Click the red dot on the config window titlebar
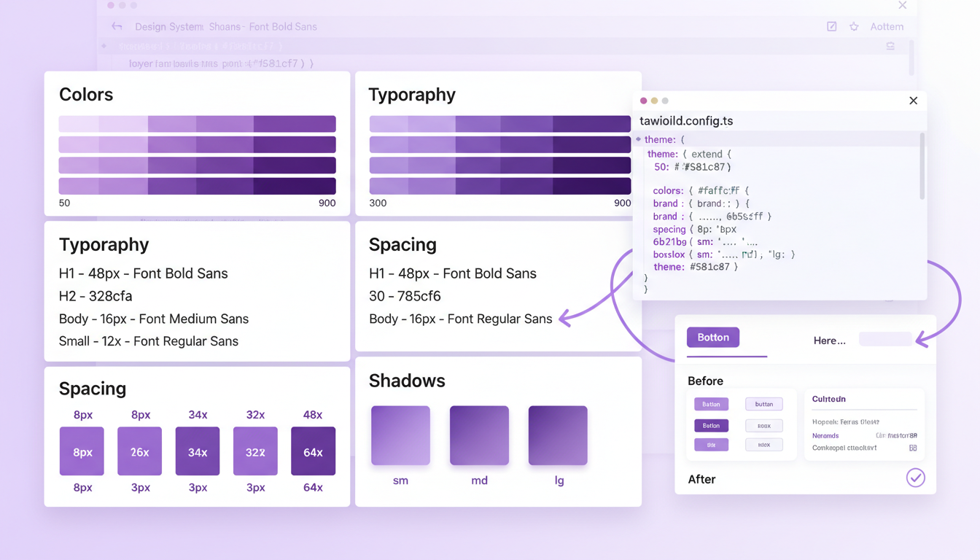 pyautogui.click(x=642, y=101)
